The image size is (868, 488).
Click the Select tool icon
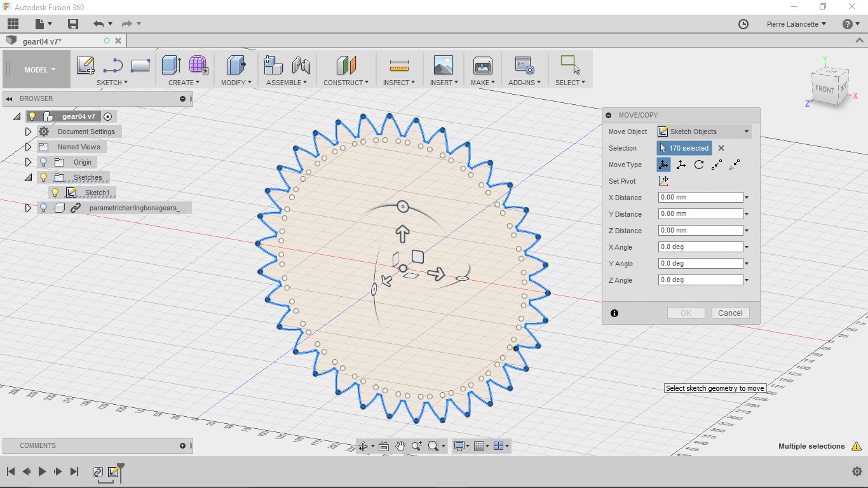570,65
